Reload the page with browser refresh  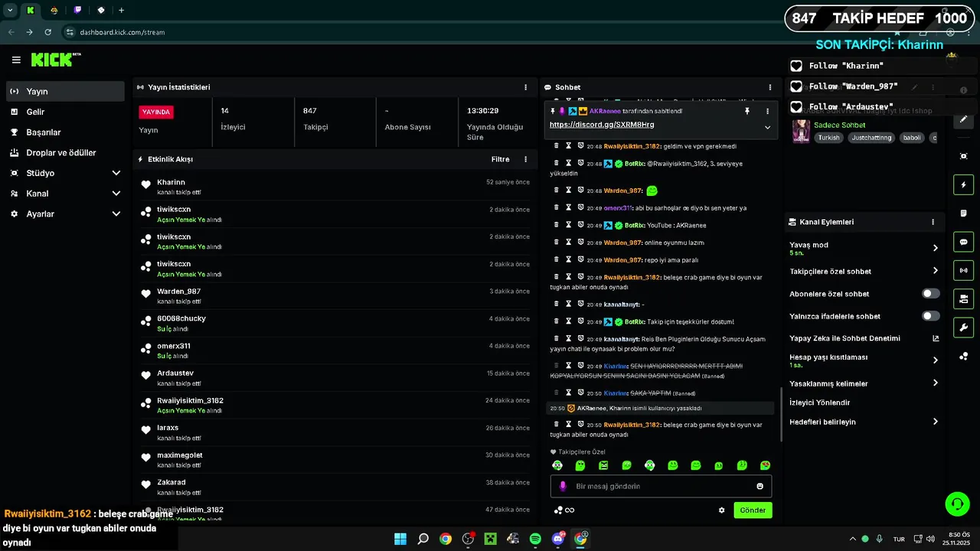[47, 32]
